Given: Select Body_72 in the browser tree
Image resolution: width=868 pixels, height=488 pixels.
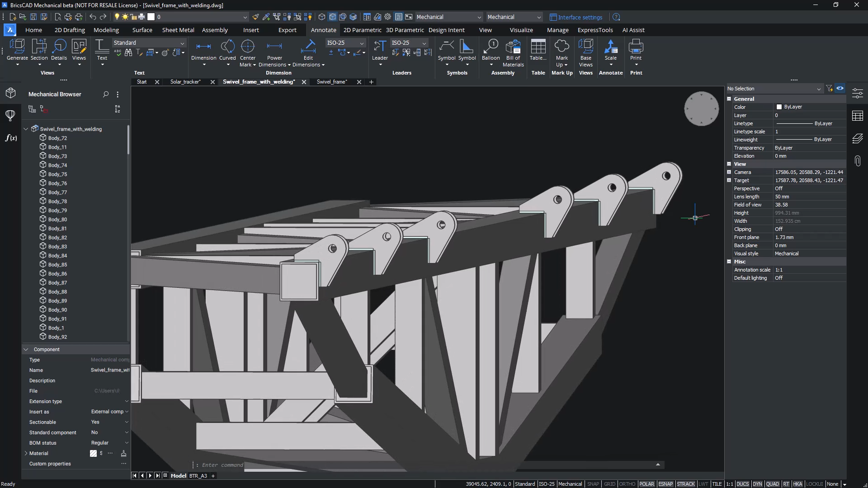Looking at the screenshot, I should click(57, 138).
